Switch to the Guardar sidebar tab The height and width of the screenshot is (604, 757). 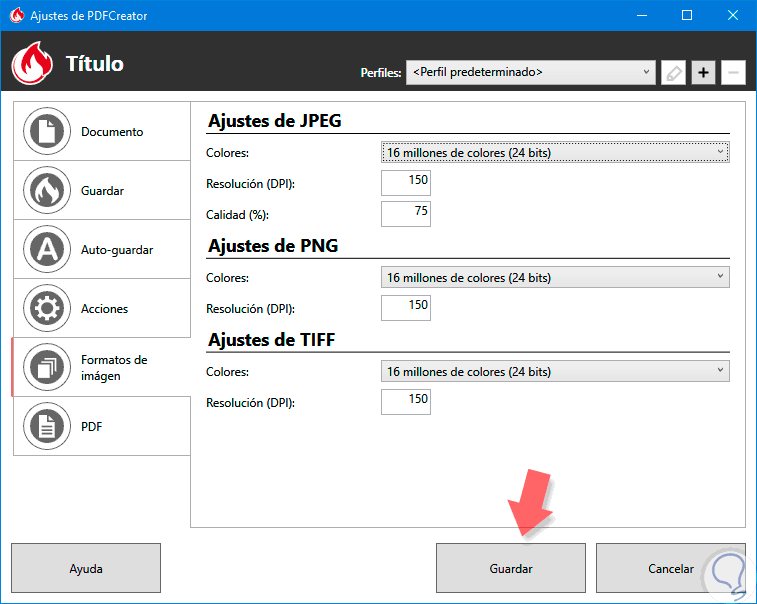pyautogui.click(x=102, y=190)
